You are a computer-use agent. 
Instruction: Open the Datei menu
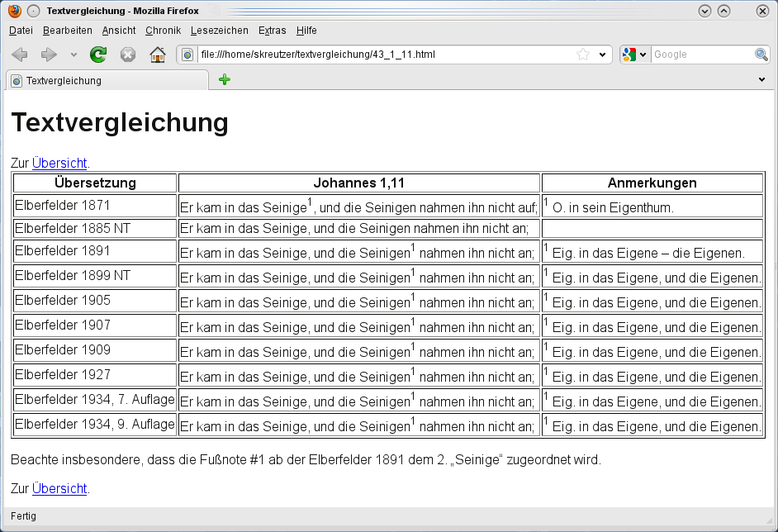point(21,31)
